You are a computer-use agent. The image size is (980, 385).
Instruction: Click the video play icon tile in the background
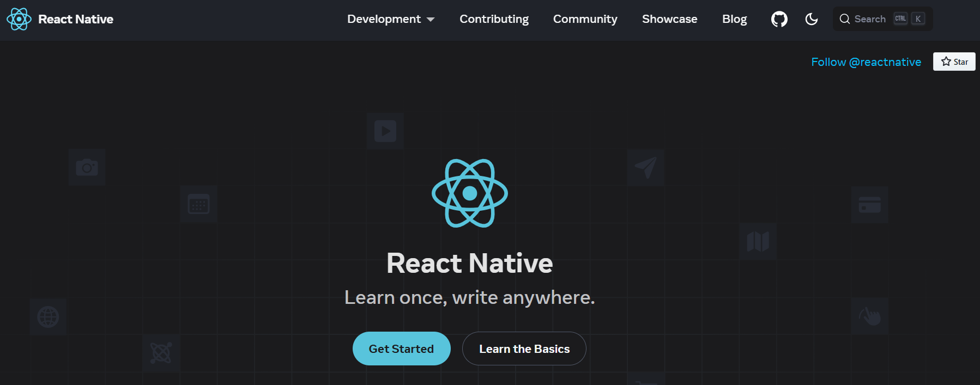[x=385, y=131]
